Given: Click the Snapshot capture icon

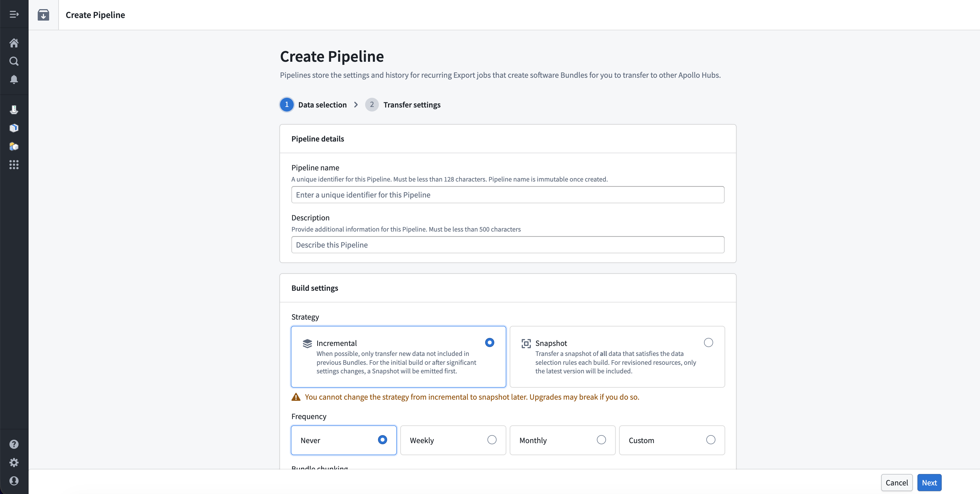Looking at the screenshot, I should click(526, 344).
